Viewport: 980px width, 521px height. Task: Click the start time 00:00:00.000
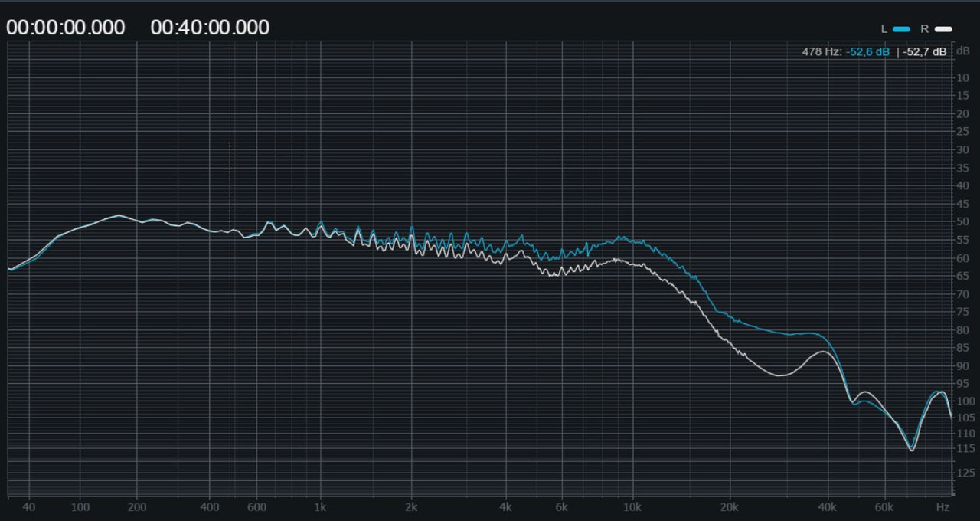(x=66, y=28)
